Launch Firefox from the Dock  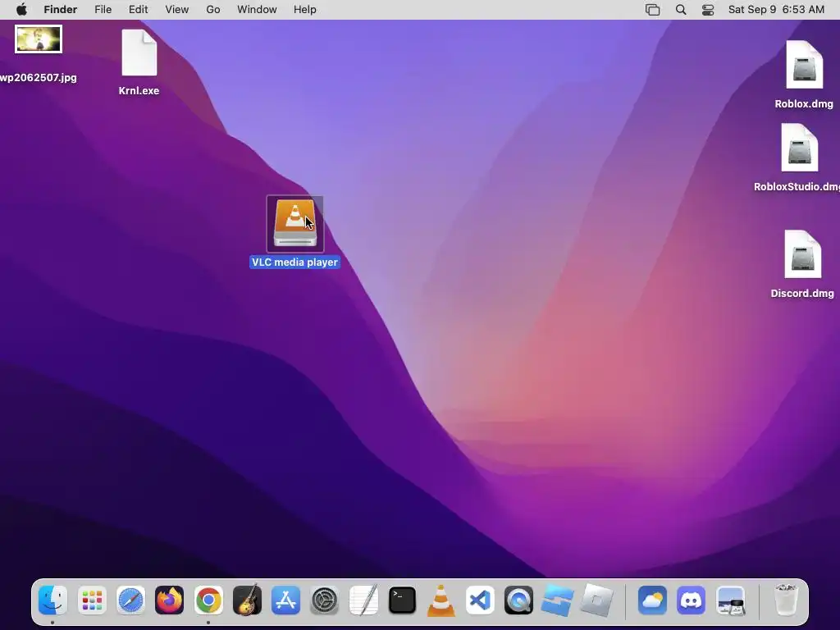169,600
